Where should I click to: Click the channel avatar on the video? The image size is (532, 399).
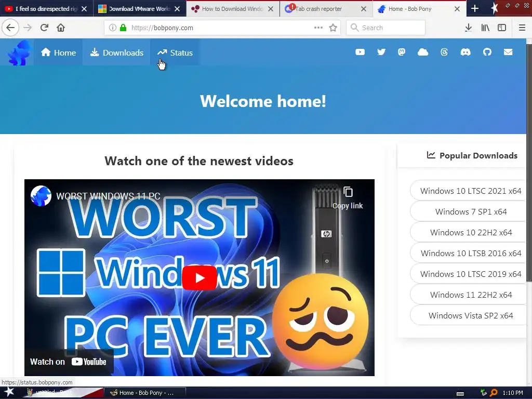click(41, 196)
